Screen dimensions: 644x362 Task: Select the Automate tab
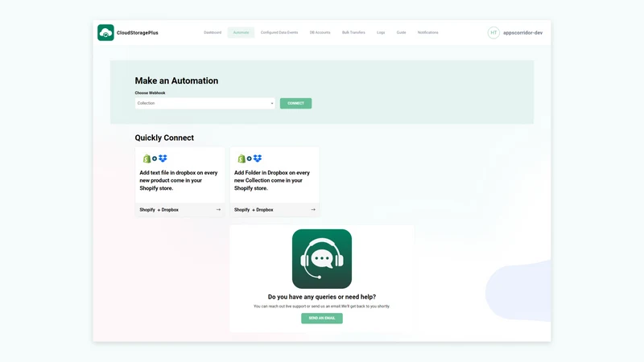coord(241,32)
